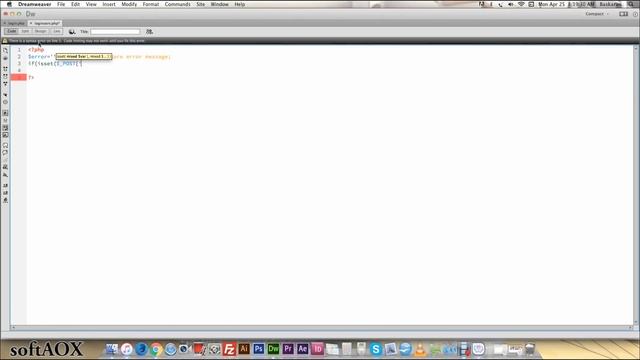The height and width of the screenshot is (360, 640).
Task: Click the volume icon in menu bar
Action: (x=511, y=4)
